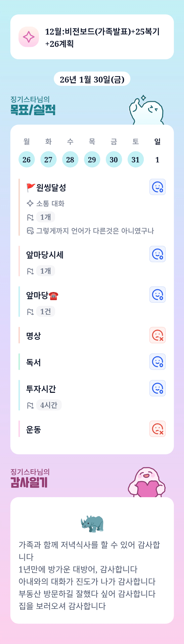Click the 4시간 result badge
Screen dimensions: 184x644
point(49,405)
